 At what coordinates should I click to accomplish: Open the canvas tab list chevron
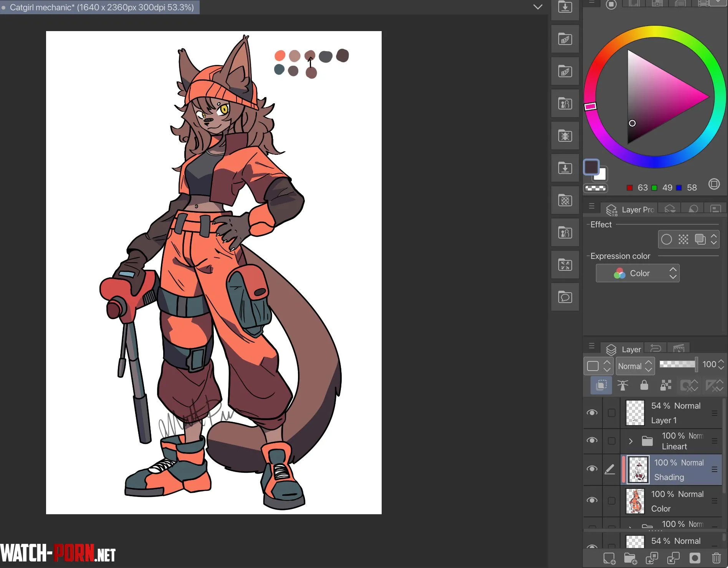538,7
